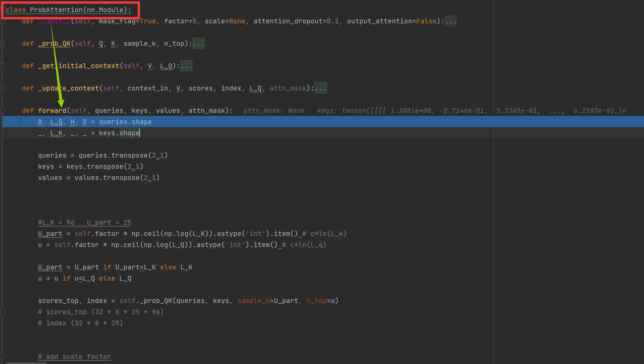Click the gutter plus icon beside _prob_QK
This screenshot has height=364, width=644.
pyautogui.click(x=3, y=43)
